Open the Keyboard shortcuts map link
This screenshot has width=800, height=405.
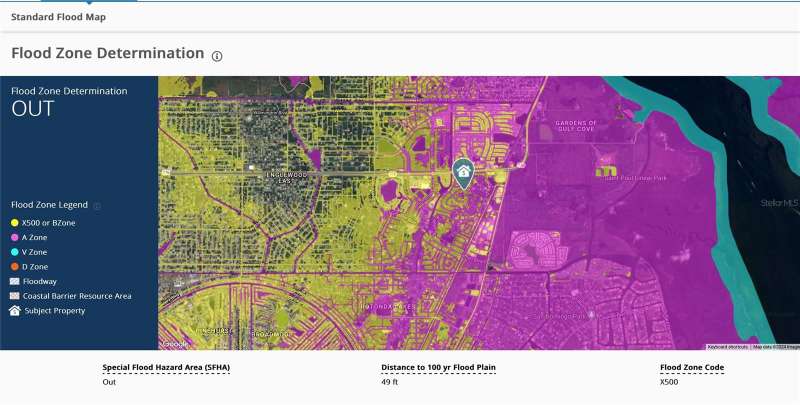[727, 347]
